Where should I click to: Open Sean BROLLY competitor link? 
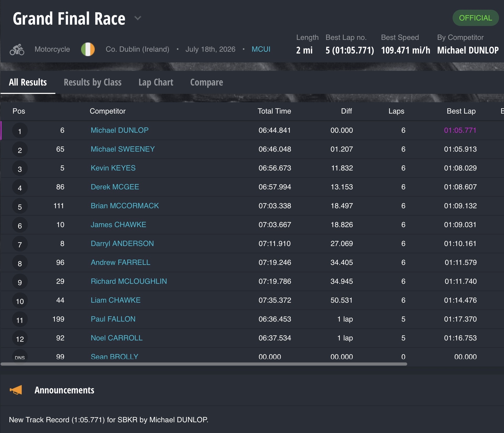tap(114, 357)
